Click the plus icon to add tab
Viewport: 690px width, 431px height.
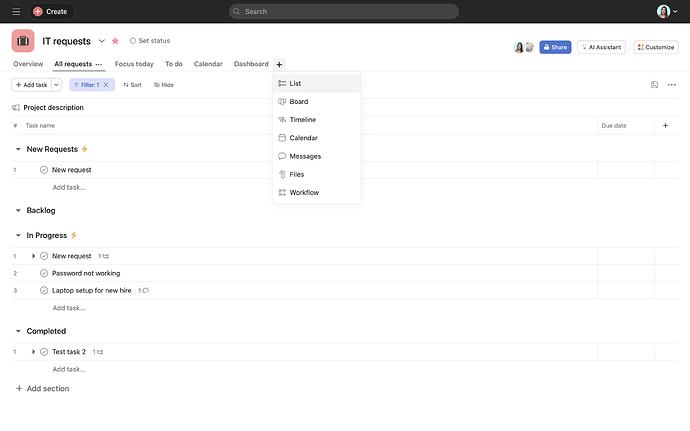[279, 64]
